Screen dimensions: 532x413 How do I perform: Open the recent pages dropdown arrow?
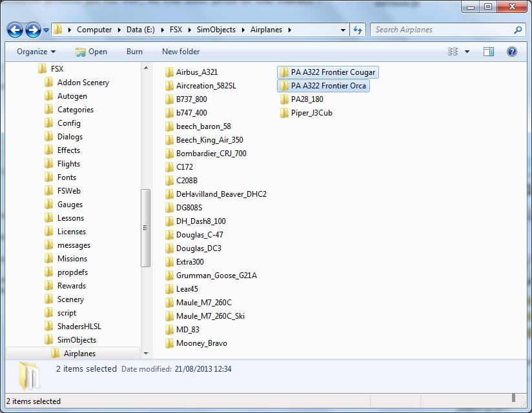46,30
